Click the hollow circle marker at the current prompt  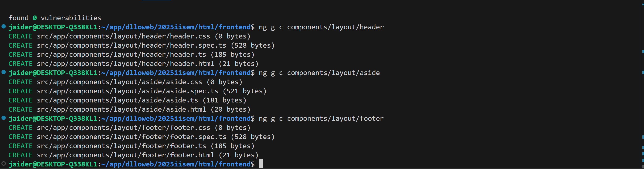pyautogui.click(x=3, y=164)
